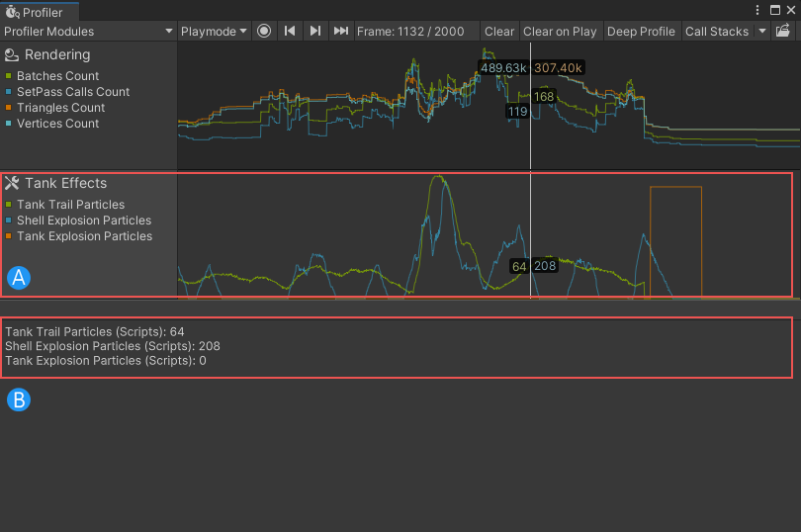Click the Record profiling button

[264, 31]
